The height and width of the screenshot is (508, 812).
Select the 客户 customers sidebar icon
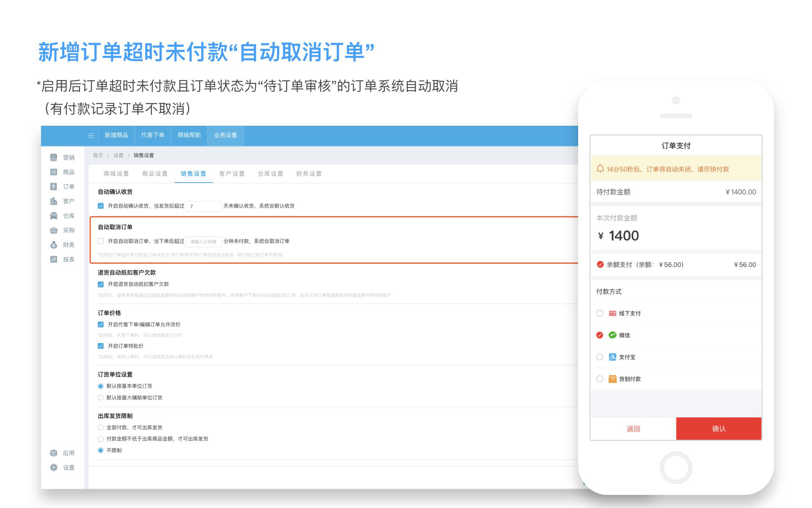click(54, 201)
